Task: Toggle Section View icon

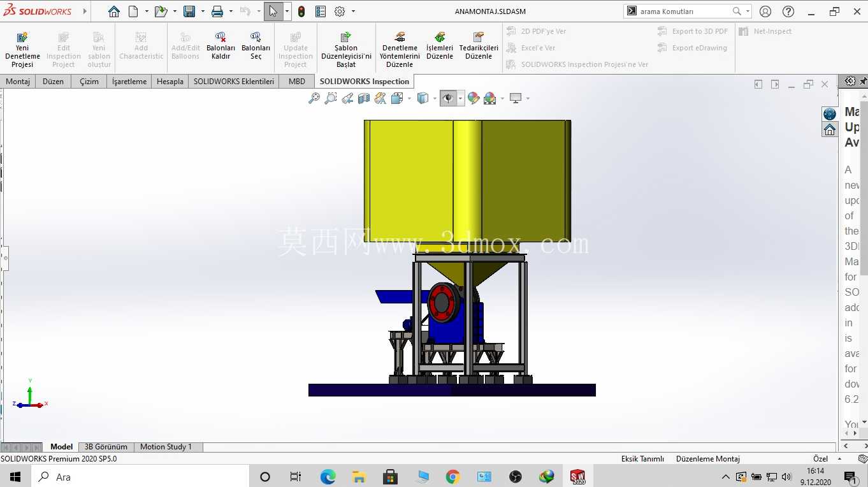Action: click(364, 98)
